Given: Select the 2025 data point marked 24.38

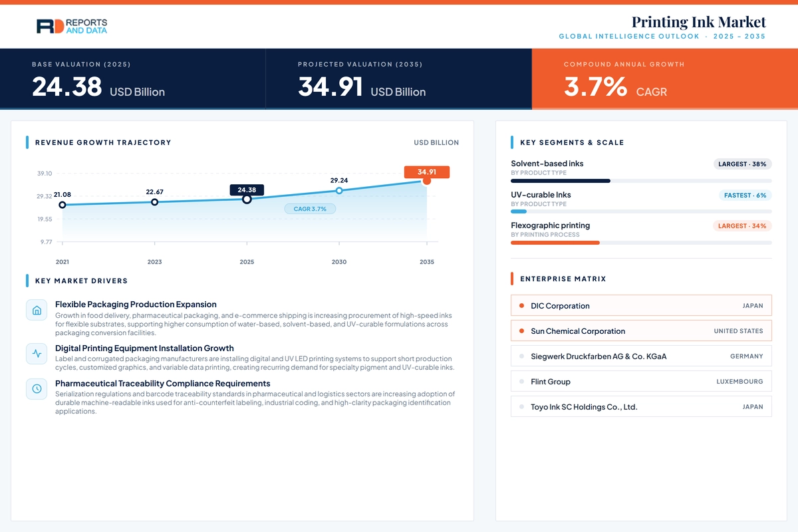Looking at the screenshot, I should [x=247, y=199].
